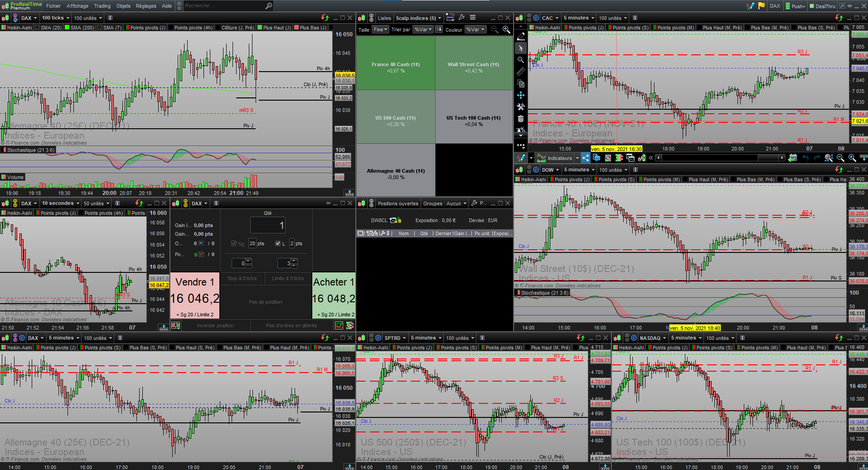Click the DealThru button in top bar
Viewport: 868px width, 470px height.
coord(822,6)
